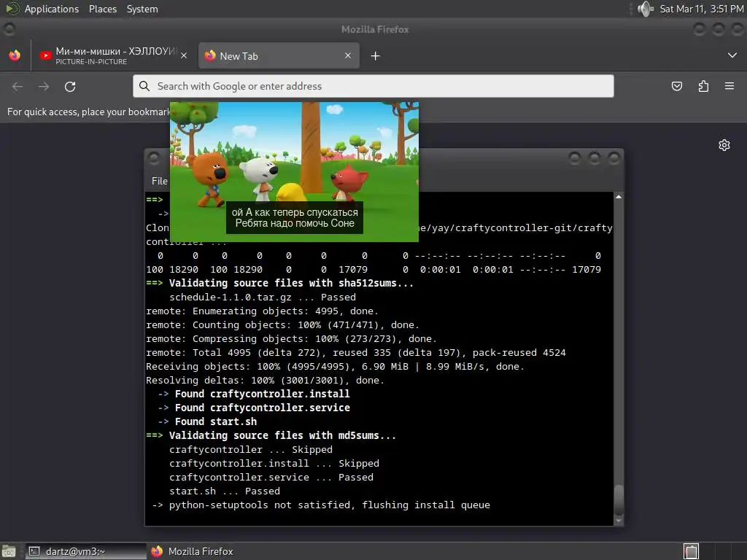747x560 pixels.
Task: Open the Extensions puzzle icon
Action: coord(703,86)
